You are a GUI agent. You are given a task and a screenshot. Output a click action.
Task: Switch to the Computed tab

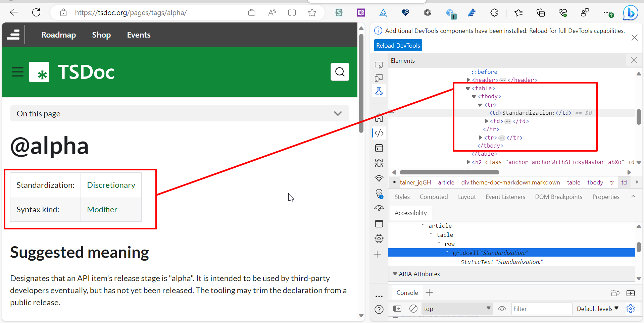pyautogui.click(x=434, y=197)
